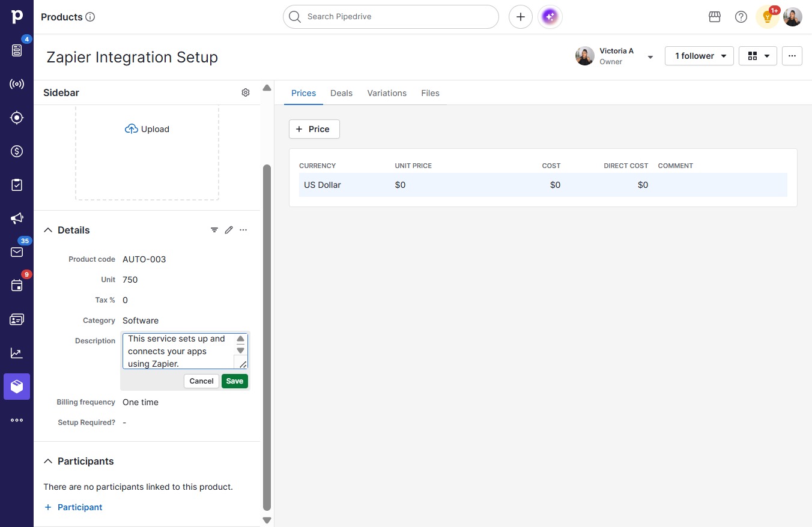Viewport: 812px width, 527px height.
Task: Click the Direct Cost column header
Action: pos(626,166)
